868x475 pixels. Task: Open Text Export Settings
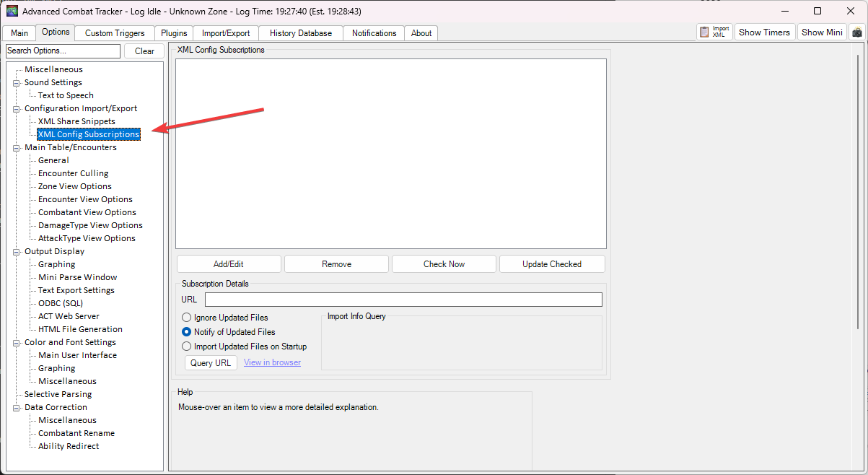click(x=76, y=290)
